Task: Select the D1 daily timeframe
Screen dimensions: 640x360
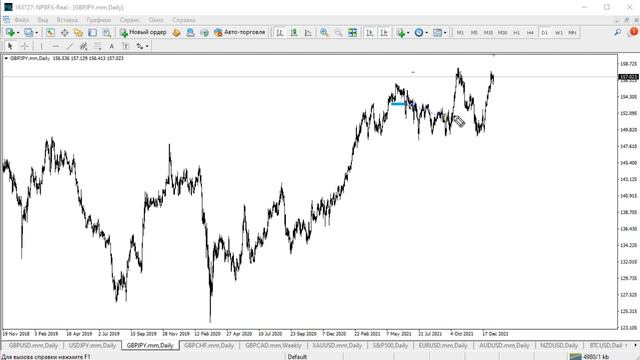Action: 544,33
